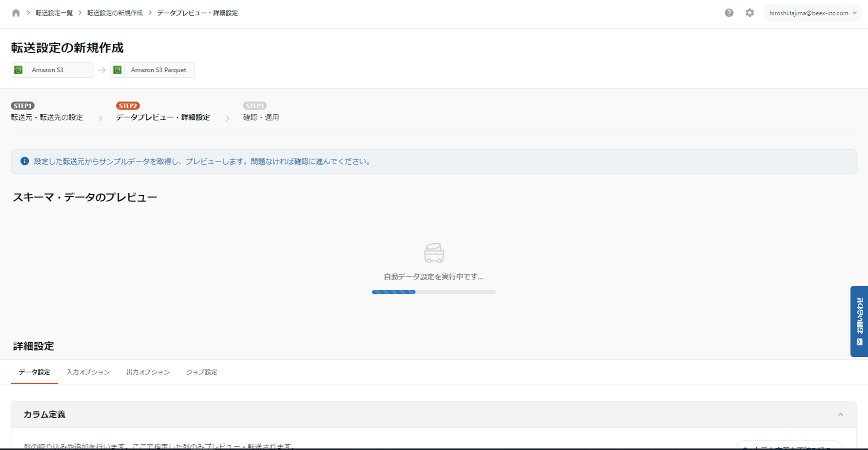Open the help question mark icon
This screenshot has height=450, width=868.
(729, 13)
